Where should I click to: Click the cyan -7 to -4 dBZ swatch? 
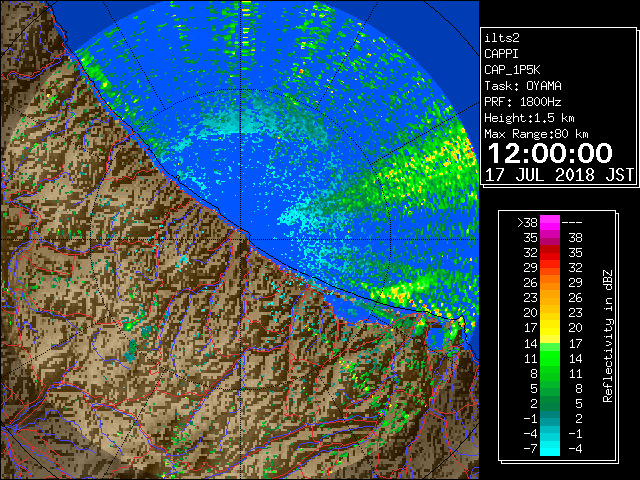pos(550,448)
